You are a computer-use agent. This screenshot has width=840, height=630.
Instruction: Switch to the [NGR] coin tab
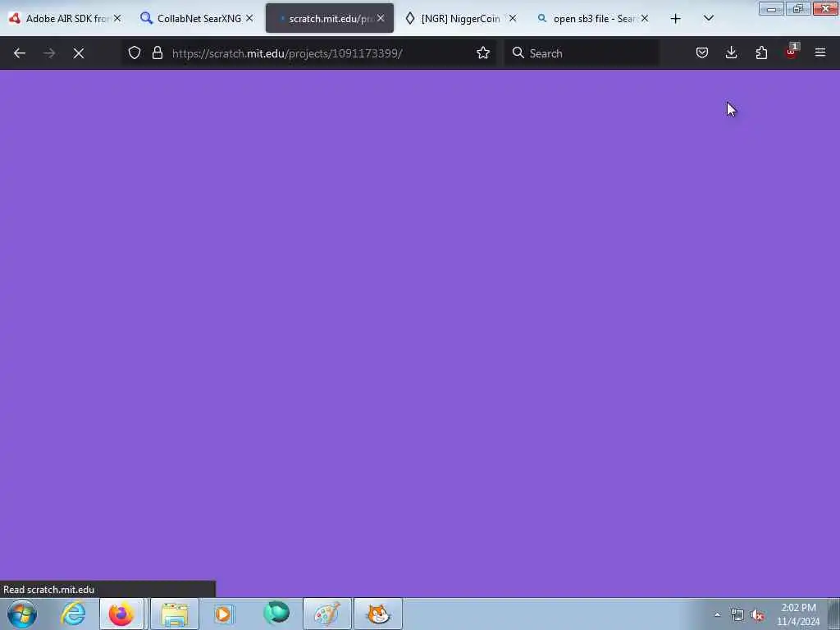pyautogui.click(x=461, y=19)
